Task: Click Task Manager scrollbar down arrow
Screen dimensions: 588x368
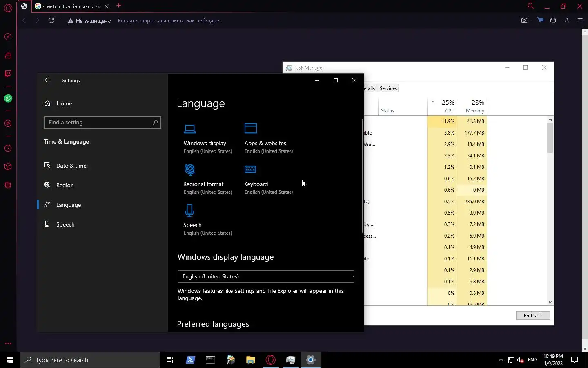Action: coord(550,302)
